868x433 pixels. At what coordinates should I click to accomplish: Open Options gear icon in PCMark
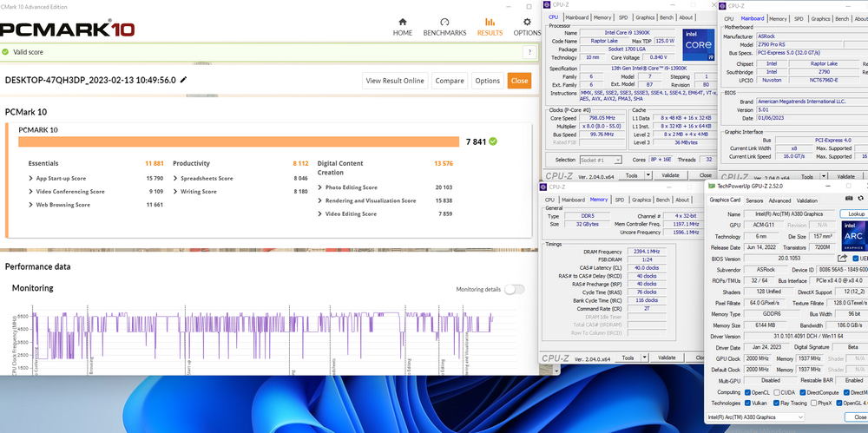526,22
